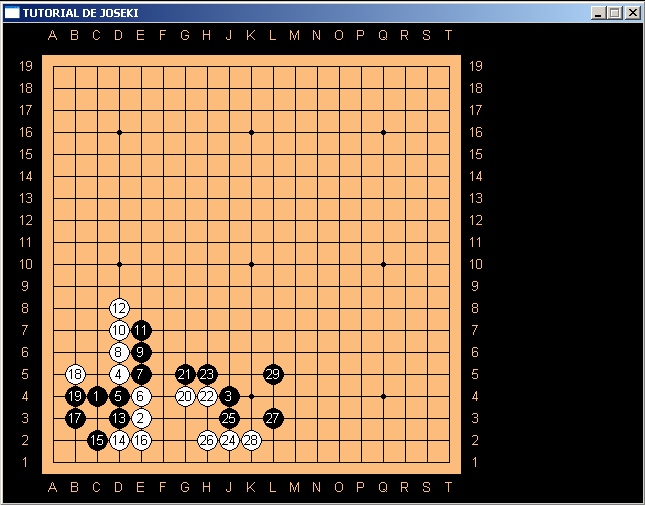The height and width of the screenshot is (505, 645).
Task: Close the Tutorial de Joseki window
Action: tap(633, 13)
